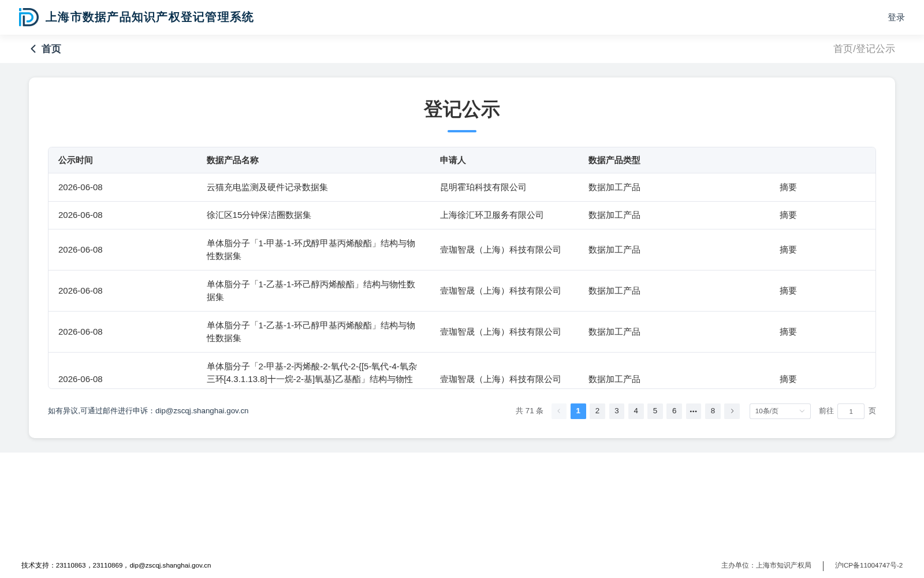924x578 pixels.
Task: Select page 8 in pagination
Action: 713,411
